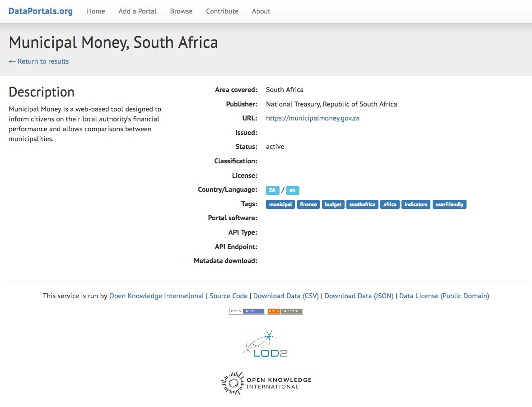Click the Metadata download label

tap(225, 261)
